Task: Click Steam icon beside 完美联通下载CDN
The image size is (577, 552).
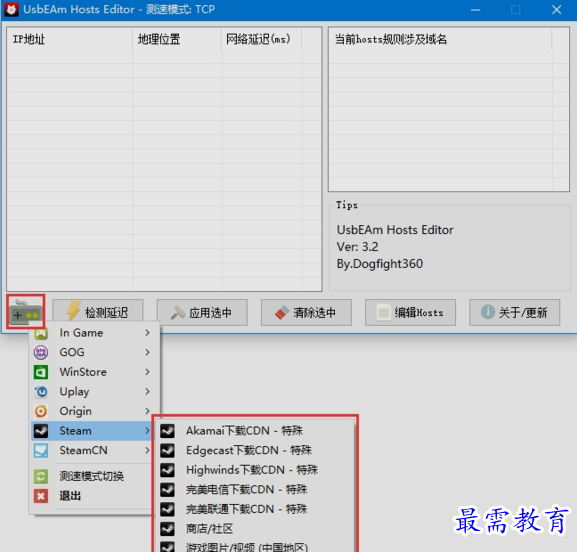Action: pyautogui.click(x=167, y=509)
